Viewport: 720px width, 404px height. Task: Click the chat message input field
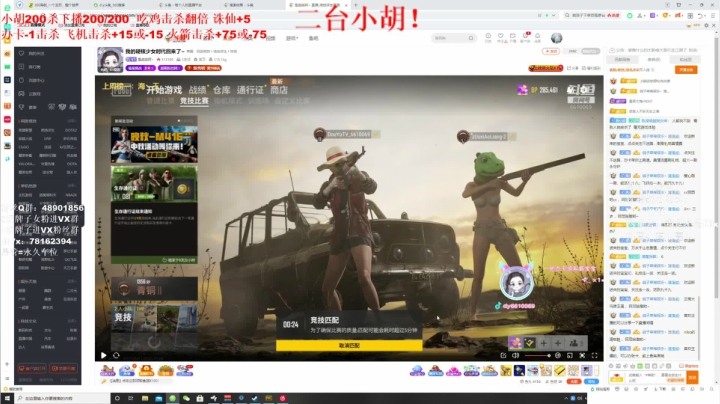pyautogui.click(x=657, y=377)
